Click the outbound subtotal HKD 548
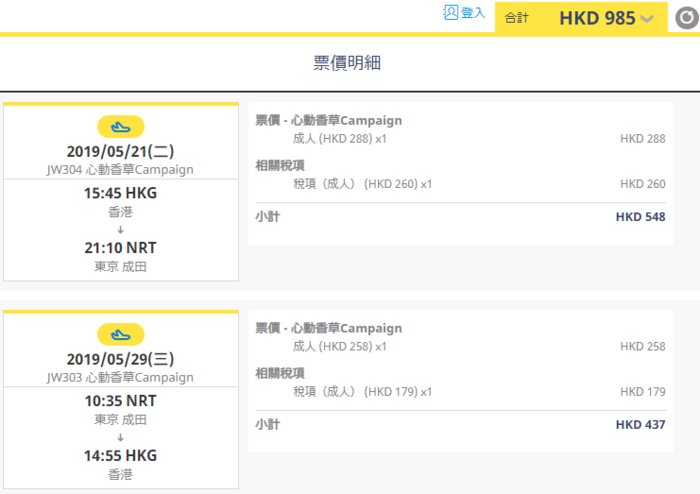The image size is (700, 494). (x=640, y=217)
